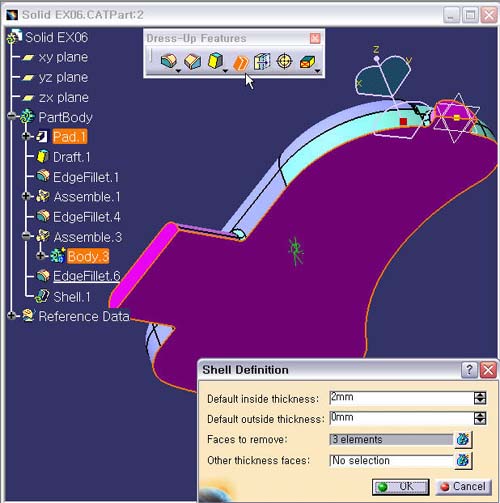Select Draft.1 in the tree
Image resolution: width=500 pixels, height=503 pixels.
(71, 157)
